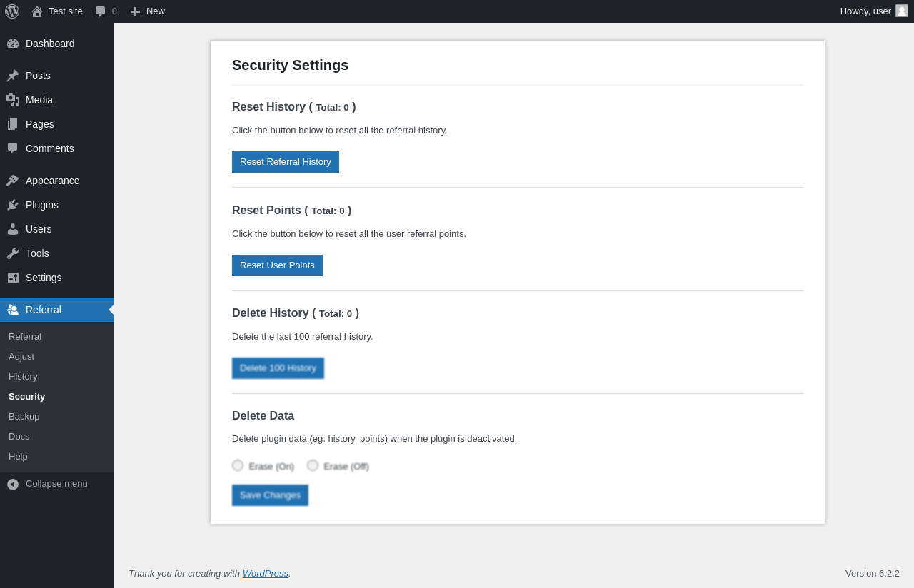Click Reset Referral History button
Image resolution: width=914 pixels, height=588 pixels.
(286, 162)
